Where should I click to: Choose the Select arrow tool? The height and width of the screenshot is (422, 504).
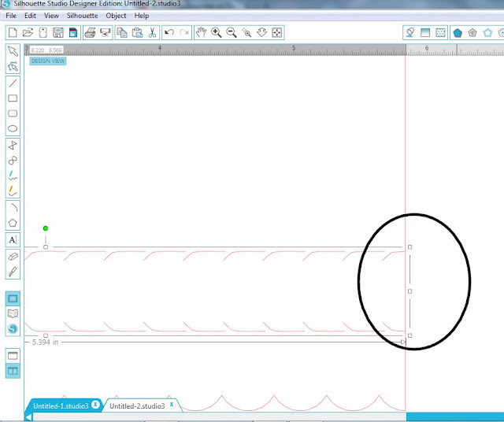[x=13, y=51]
